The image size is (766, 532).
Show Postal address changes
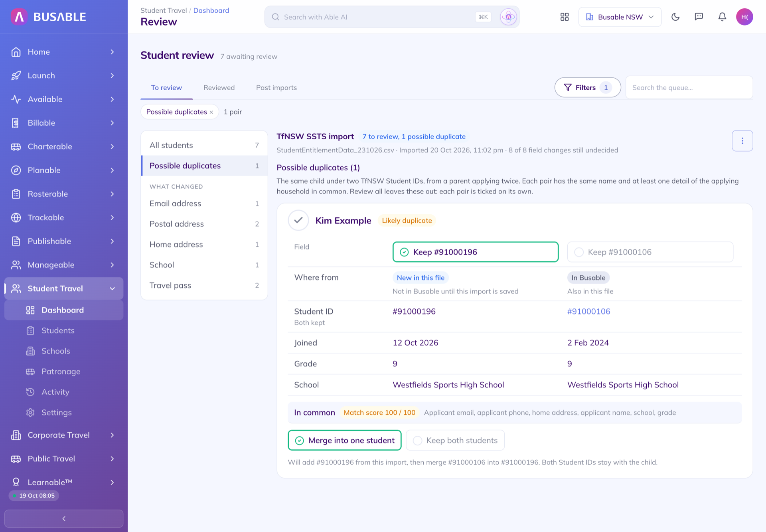pyautogui.click(x=204, y=224)
